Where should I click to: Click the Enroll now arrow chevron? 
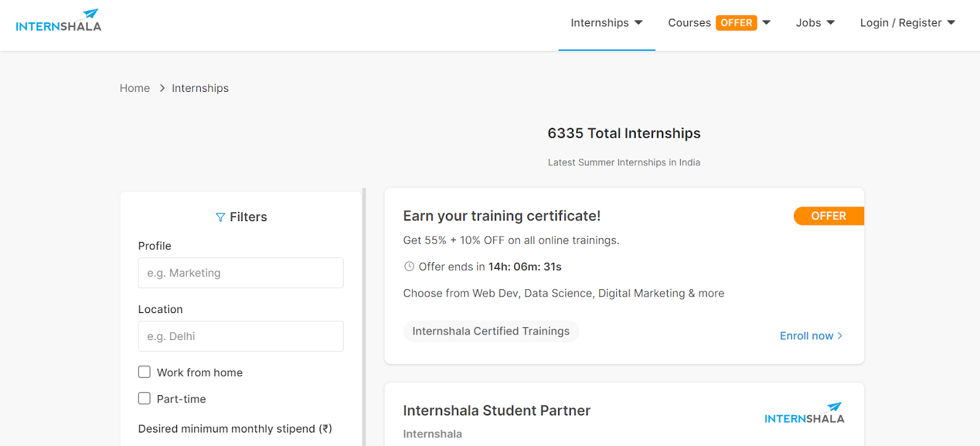coord(840,336)
